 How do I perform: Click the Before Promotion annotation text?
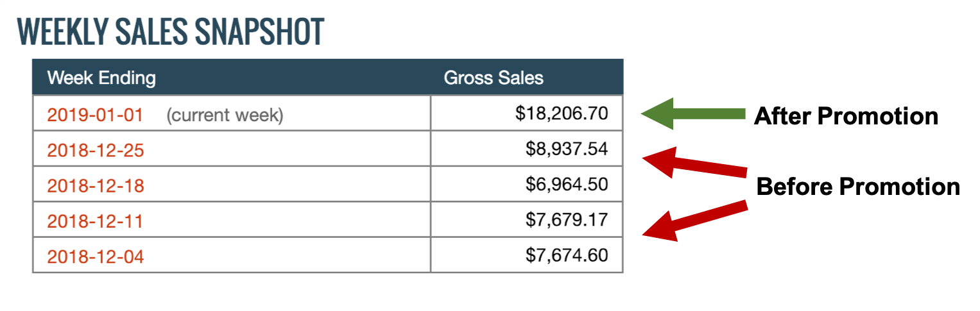pyautogui.click(x=858, y=187)
